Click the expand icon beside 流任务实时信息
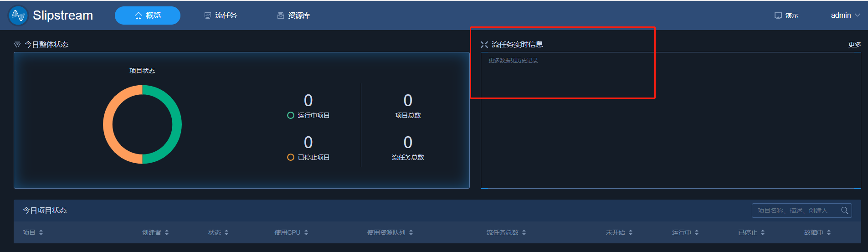The height and width of the screenshot is (252, 868). pos(484,45)
